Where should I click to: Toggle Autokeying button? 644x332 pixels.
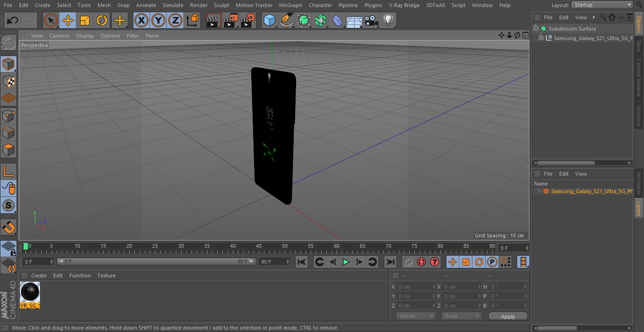[x=421, y=262]
